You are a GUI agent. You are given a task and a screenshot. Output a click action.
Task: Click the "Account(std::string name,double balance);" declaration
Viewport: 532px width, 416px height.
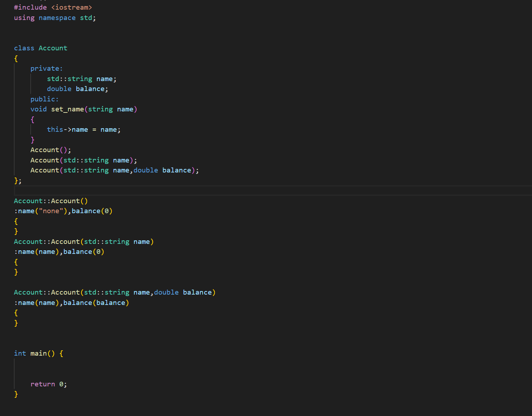(x=115, y=170)
